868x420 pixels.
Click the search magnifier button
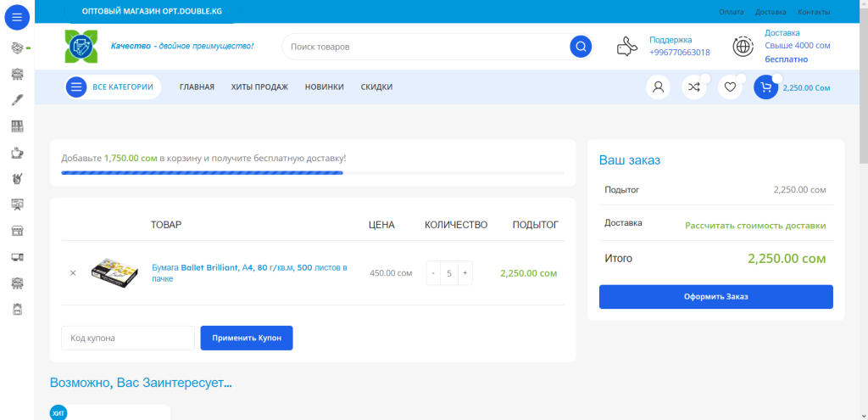click(x=581, y=47)
